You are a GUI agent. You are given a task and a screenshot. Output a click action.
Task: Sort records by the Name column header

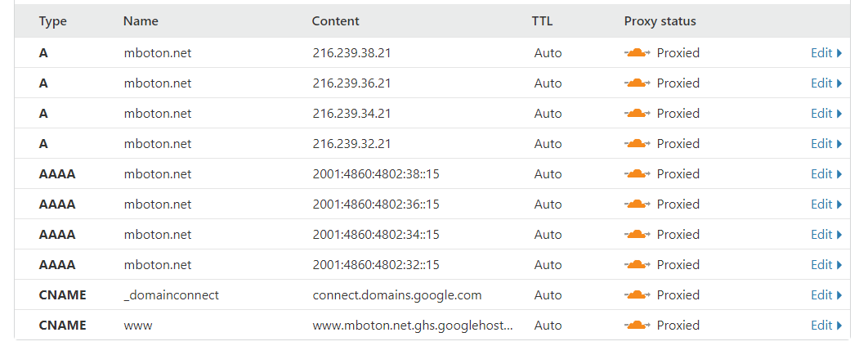[141, 21]
